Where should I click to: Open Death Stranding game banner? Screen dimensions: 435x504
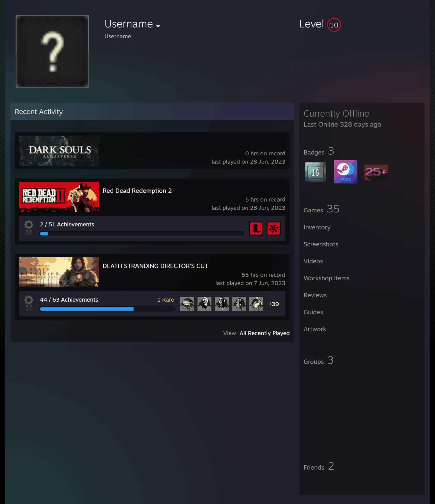(59, 272)
